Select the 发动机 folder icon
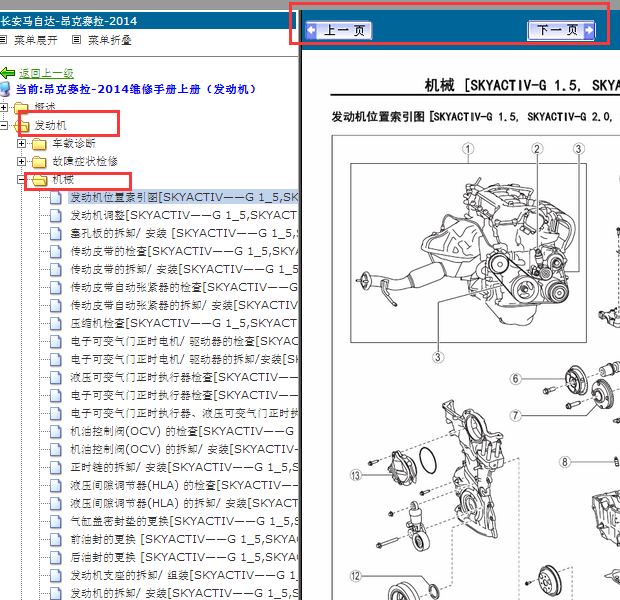 (x=22, y=126)
